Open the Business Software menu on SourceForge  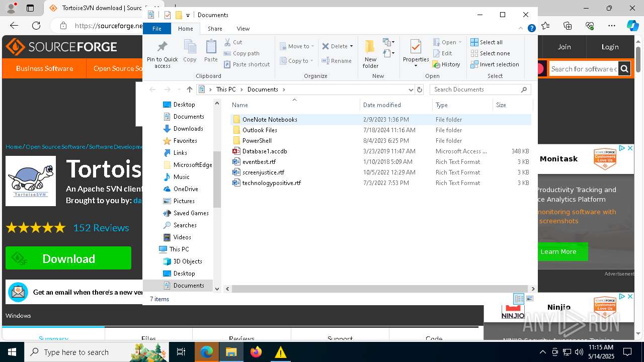pos(44,68)
